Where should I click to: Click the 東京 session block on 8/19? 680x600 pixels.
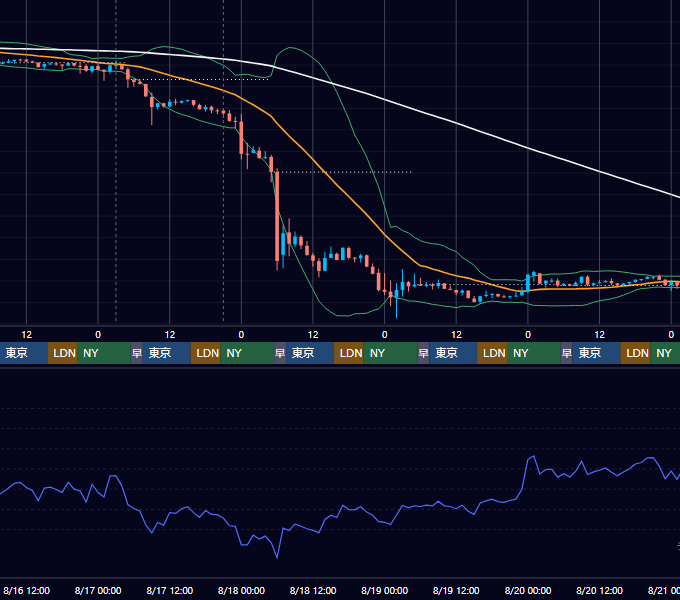453,353
